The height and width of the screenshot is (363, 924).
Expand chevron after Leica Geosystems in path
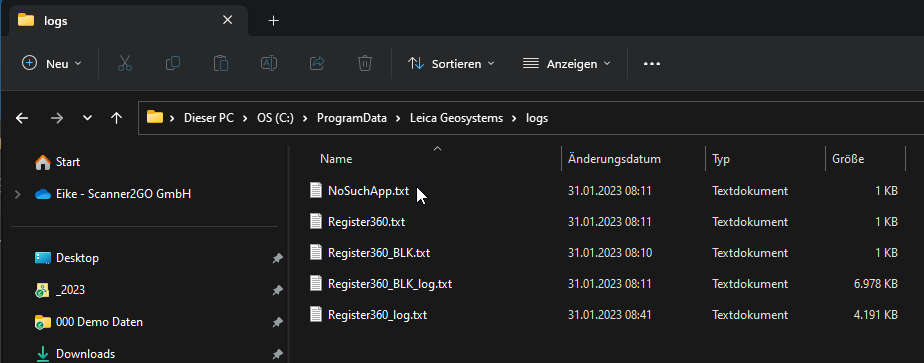(515, 118)
